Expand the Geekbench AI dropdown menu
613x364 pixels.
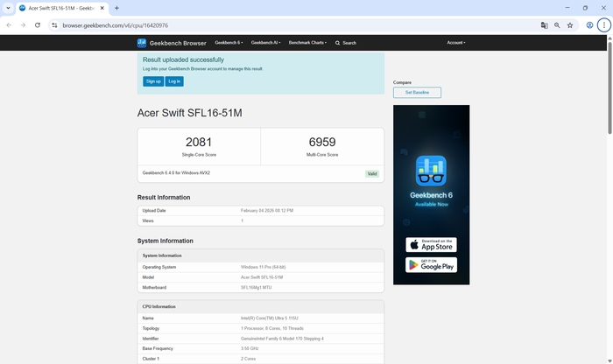point(265,43)
